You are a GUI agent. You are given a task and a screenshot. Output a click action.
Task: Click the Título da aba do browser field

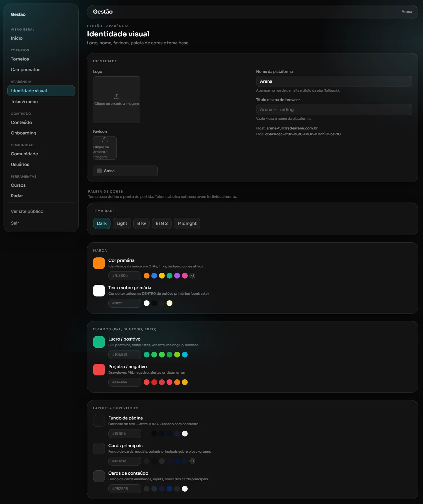point(334,109)
